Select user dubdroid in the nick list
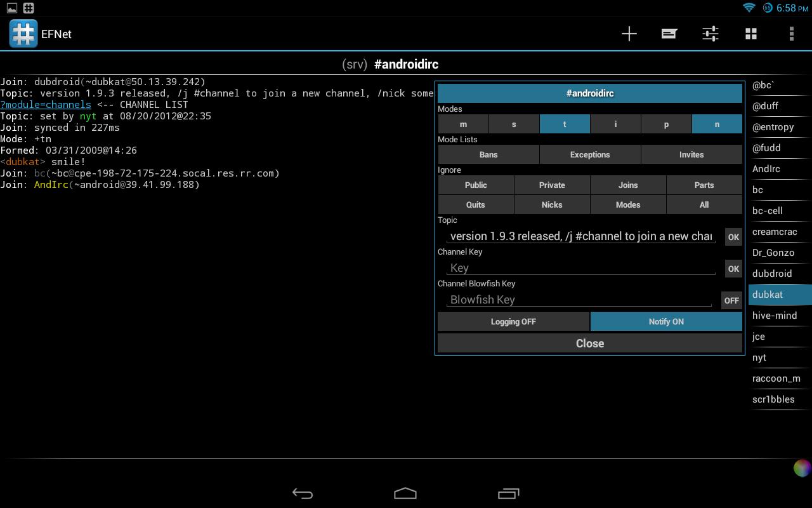This screenshot has height=508, width=812. pos(780,274)
